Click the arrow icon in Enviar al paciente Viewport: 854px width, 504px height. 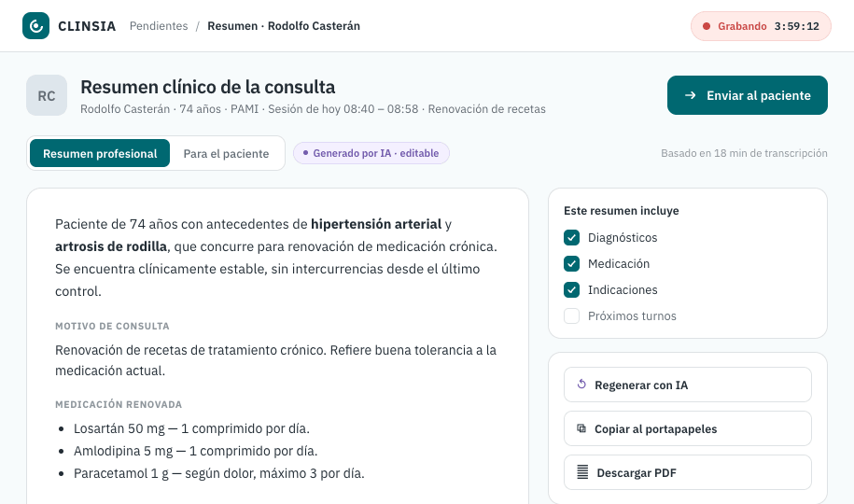tap(690, 95)
